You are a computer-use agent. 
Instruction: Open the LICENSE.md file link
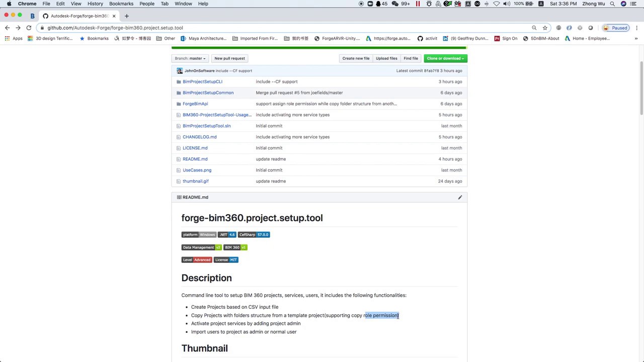pyautogui.click(x=195, y=148)
